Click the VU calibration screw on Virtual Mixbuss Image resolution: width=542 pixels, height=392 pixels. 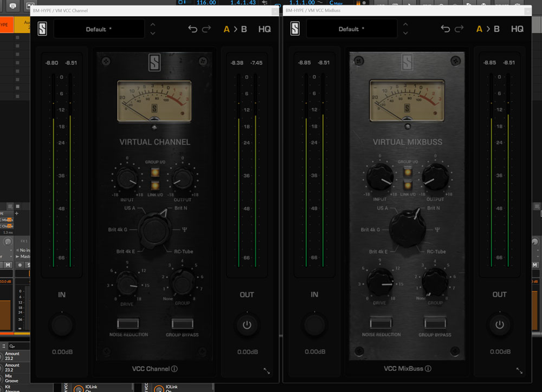[408, 127]
